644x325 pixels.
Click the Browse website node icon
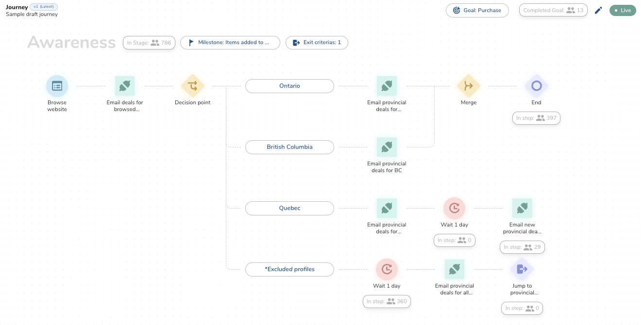57,86
